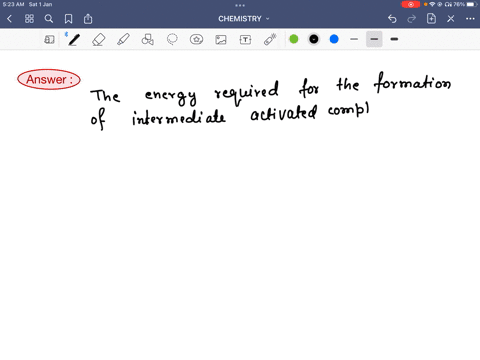The height and width of the screenshot is (360, 480).
Task: Open the share and export menu
Action: pos(88,19)
